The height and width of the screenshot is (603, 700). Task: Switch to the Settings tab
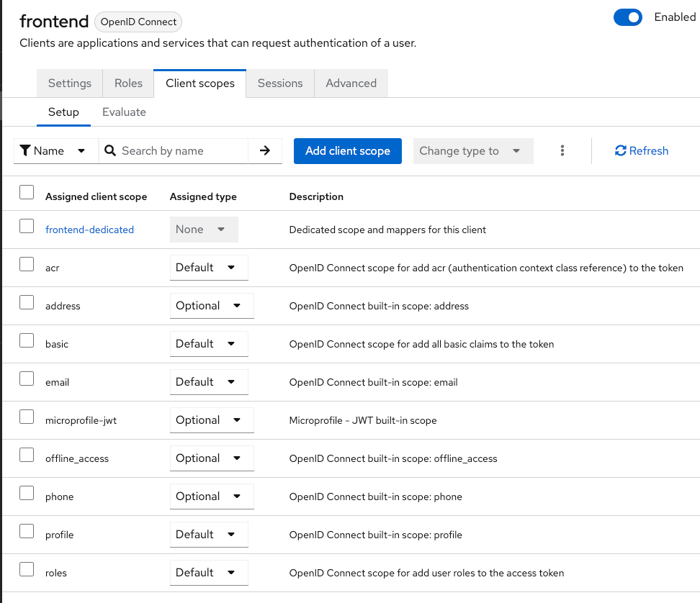pos(70,83)
